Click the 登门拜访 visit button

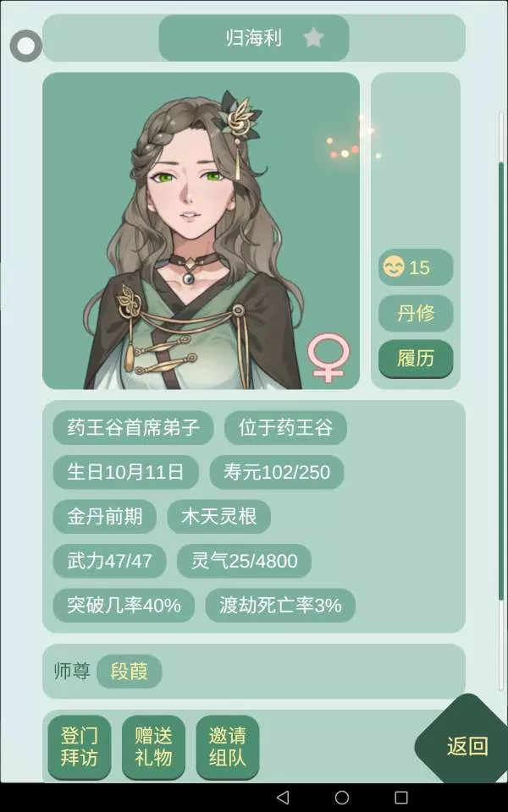(80, 746)
